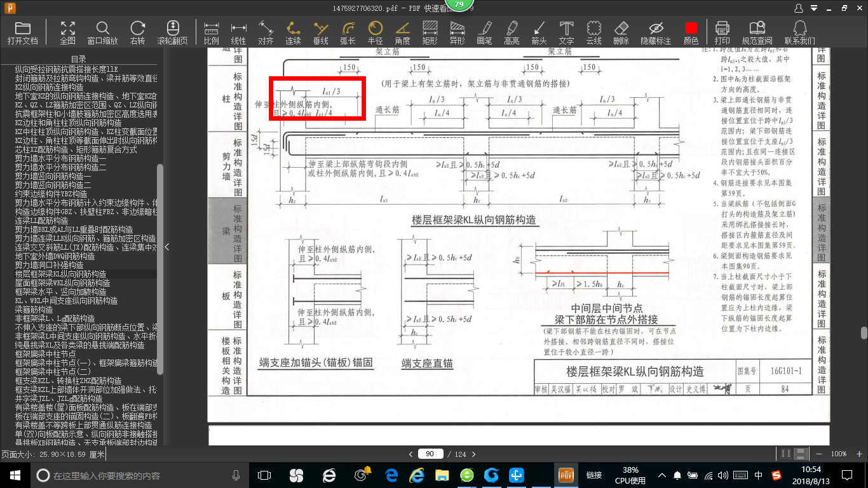Open a document with 打开文档

pos(23,32)
